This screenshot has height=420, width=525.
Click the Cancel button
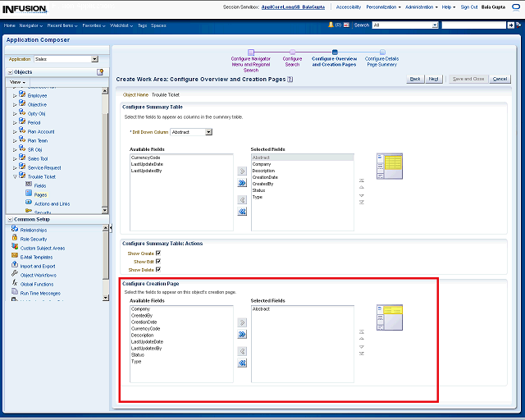[500, 79]
